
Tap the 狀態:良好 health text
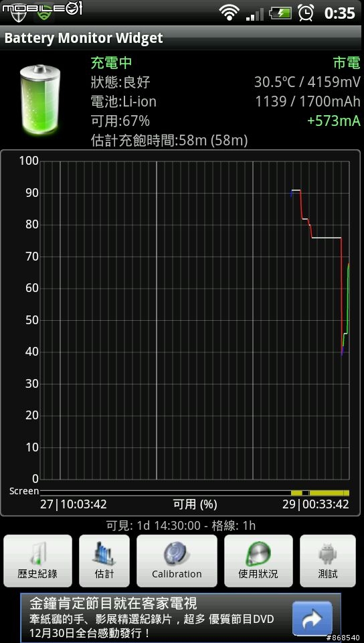click(120, 82)
